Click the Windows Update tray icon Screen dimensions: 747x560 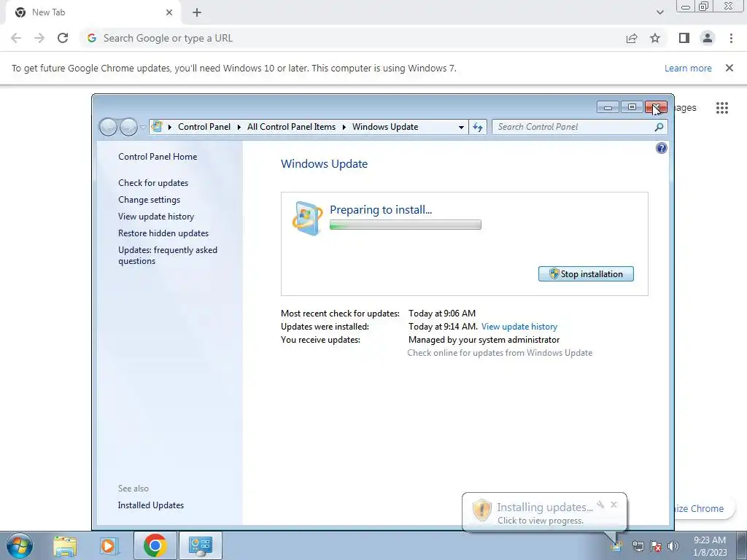617,546
